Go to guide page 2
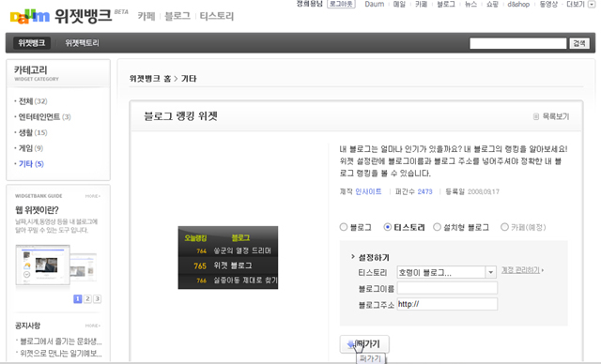The width and height of the screenshot is (601, 364). (x=87, y=298)
